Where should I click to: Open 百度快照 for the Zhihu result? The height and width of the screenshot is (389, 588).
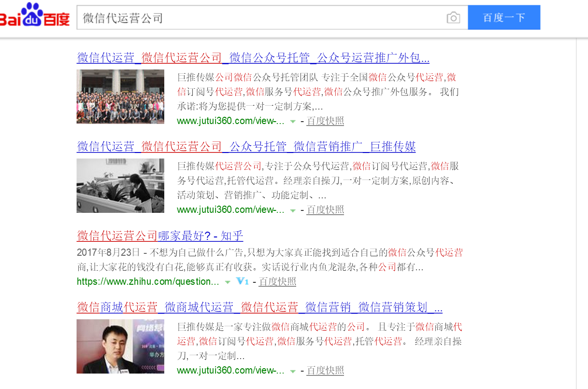click(277, 281)
